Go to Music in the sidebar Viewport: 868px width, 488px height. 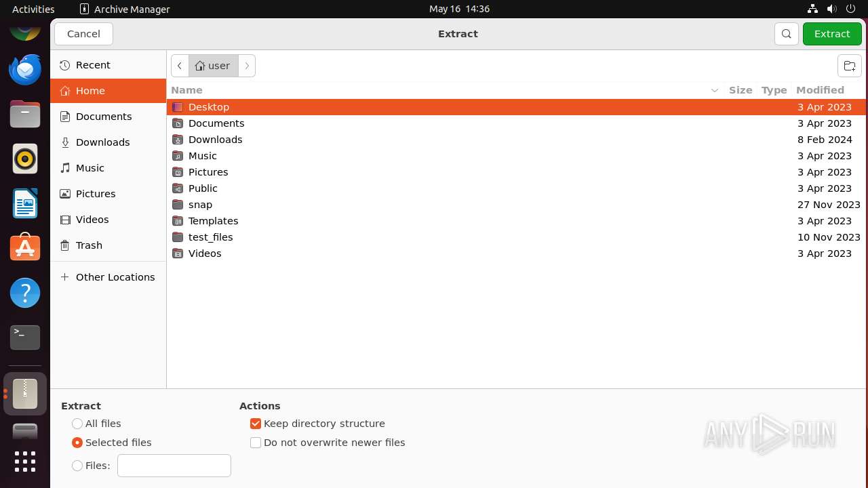(108, 168)
